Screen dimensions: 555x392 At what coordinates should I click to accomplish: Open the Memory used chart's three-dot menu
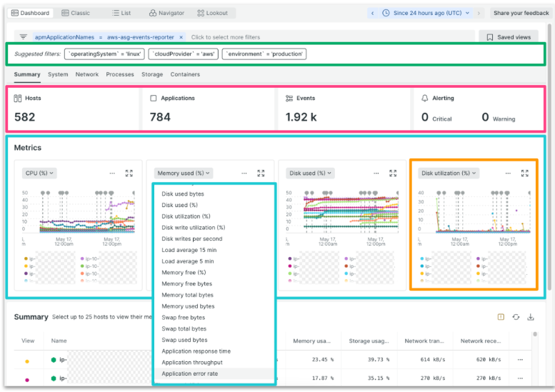[x=244, y=173]
